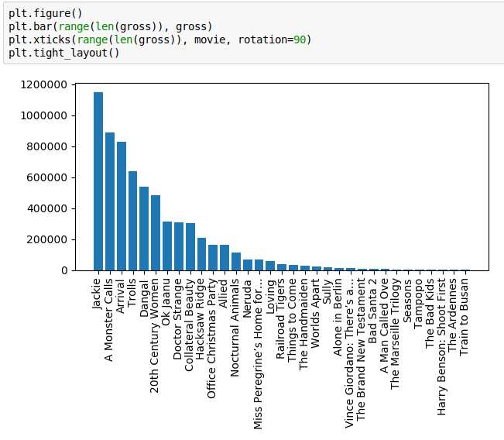Click the 'Vince Giordano: There's a...' x-axis label

[349, 353]
